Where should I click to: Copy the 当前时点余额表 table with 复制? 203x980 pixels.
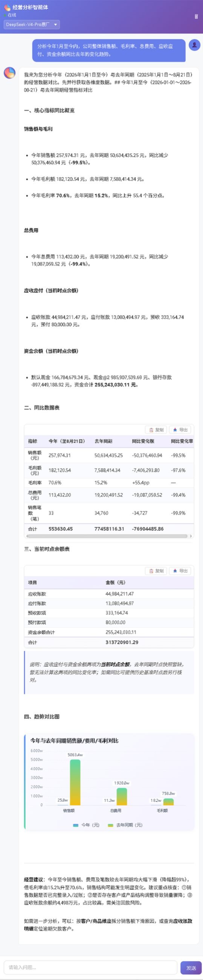pyautogui.click(x=156, y=571)
